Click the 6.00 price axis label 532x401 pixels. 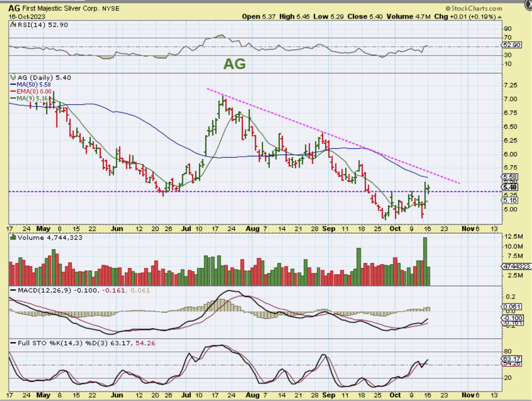point(511,154)
